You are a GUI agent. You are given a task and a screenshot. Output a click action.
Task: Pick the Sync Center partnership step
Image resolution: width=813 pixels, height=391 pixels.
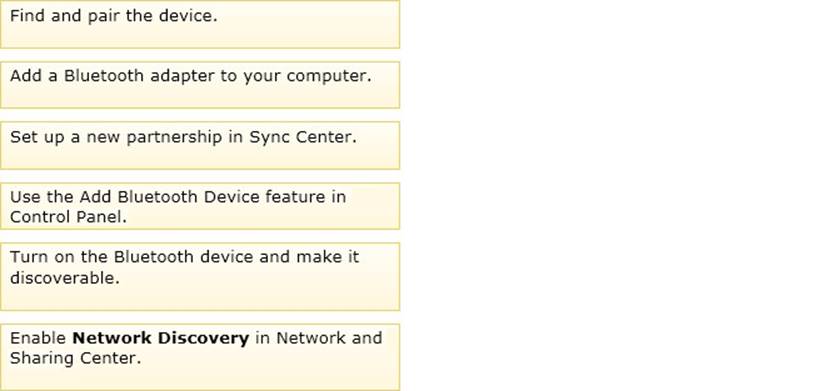point(200,145)
